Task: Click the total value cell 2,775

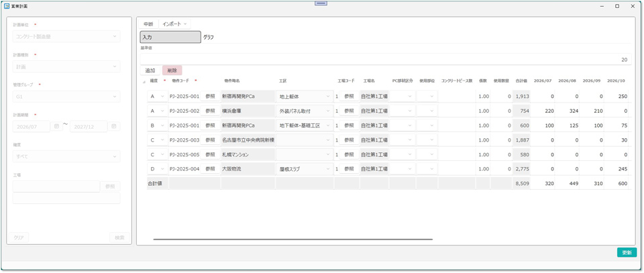Action: tap(522, 169)
